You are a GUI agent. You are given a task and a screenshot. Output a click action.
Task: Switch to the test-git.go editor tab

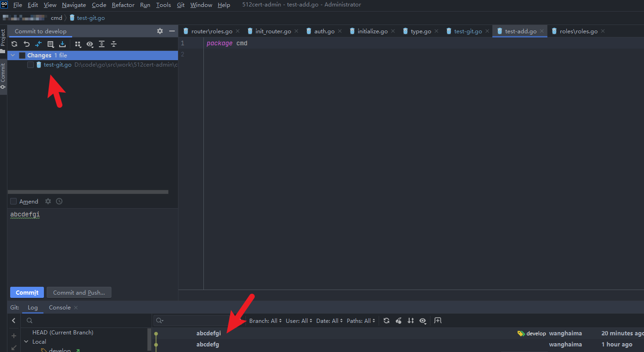pyautogui.click(x=468, y=31)
